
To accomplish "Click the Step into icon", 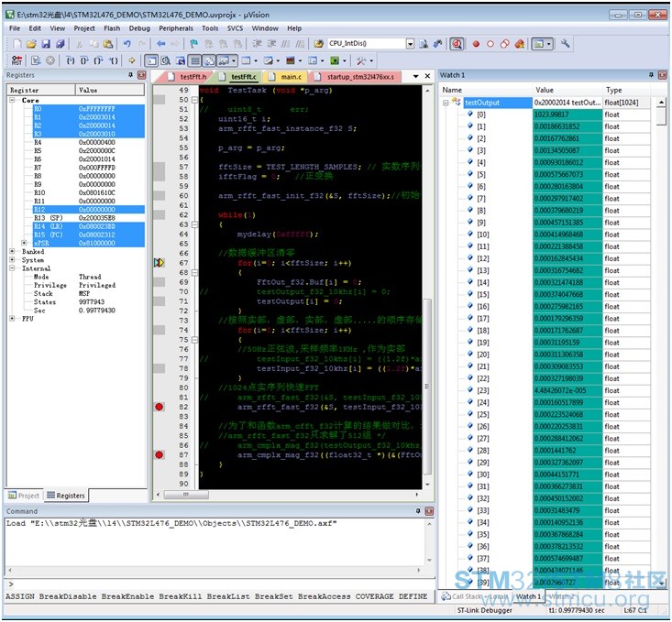I will click(71, 60).
